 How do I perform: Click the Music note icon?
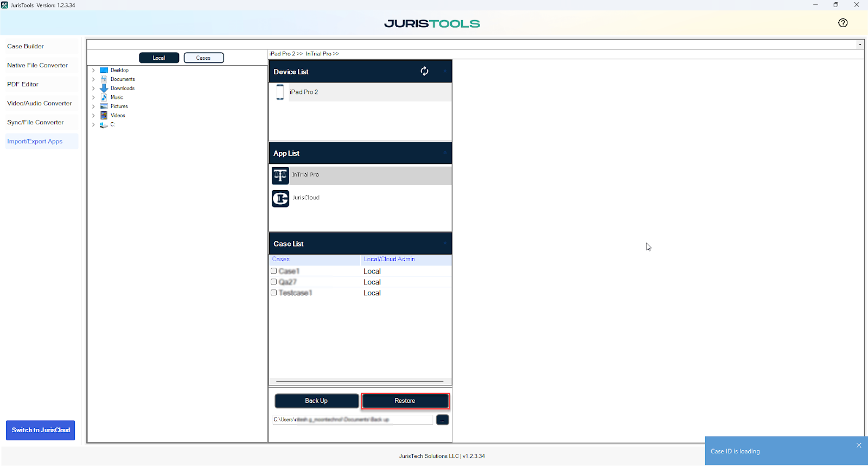[104, 97]
